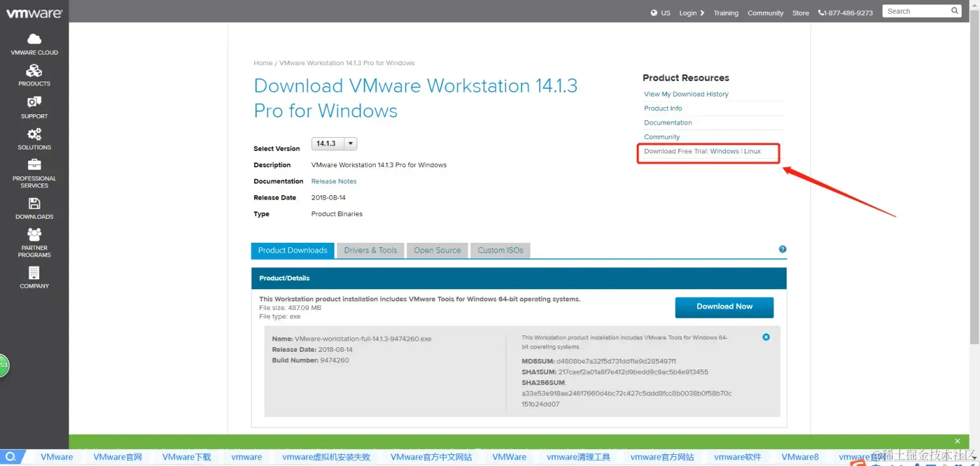Click the globe US region selector
This screenshot has height=466, width=980.
(x=661, y=13)
